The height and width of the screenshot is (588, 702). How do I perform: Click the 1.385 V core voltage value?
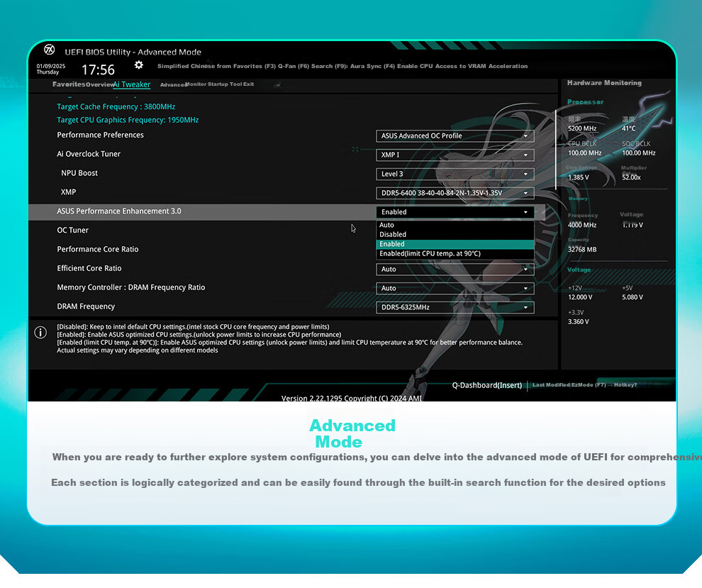[579, 177]
